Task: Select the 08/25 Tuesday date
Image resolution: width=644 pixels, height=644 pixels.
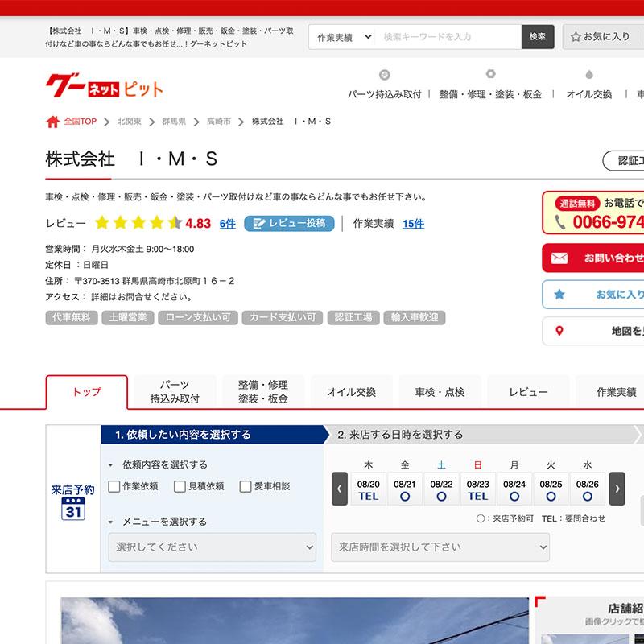Action: [x=551, y=489]
